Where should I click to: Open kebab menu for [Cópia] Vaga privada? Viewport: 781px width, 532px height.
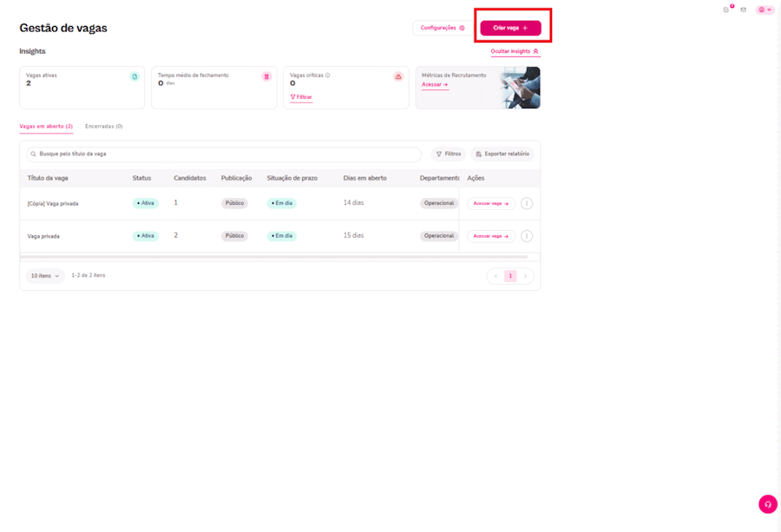click(x=527, y=203)
